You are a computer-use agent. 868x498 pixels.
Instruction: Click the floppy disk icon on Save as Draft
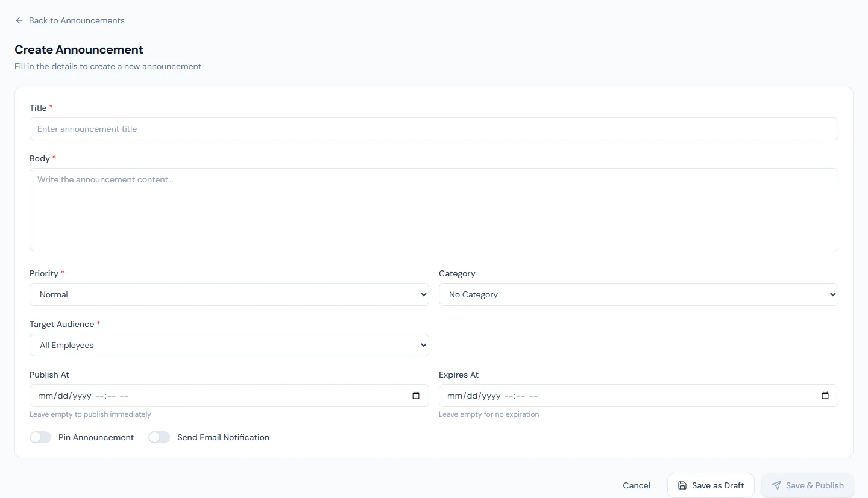[x=682, y=485]
